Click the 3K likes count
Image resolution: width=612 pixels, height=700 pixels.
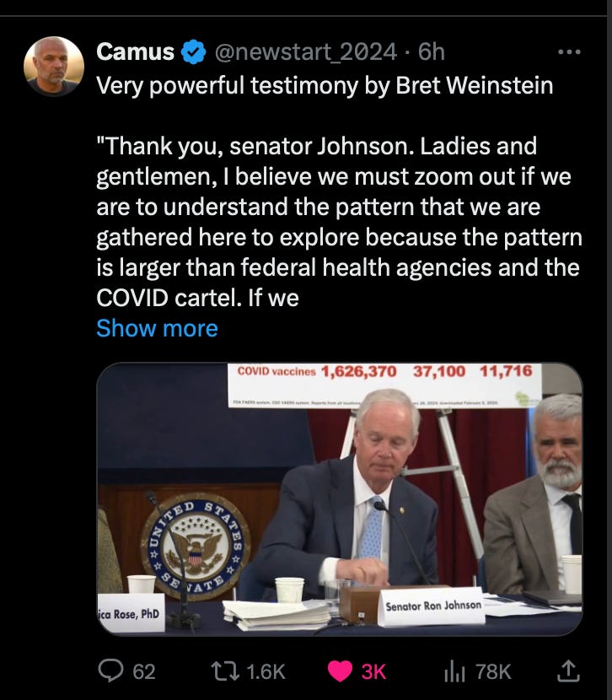point(373,671)
